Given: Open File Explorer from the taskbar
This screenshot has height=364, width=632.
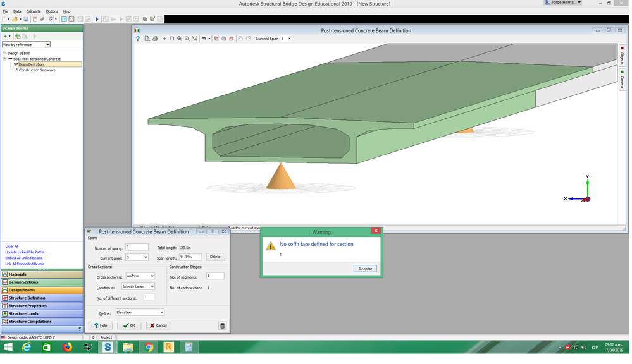Looking at the screenshot, I should (128, 347).
